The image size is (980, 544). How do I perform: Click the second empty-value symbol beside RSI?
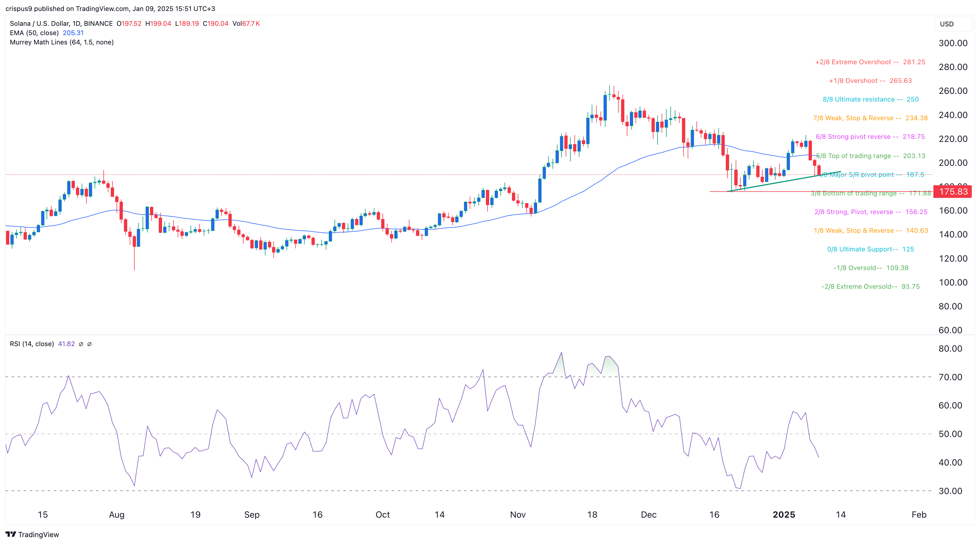(x=89, y=344)
